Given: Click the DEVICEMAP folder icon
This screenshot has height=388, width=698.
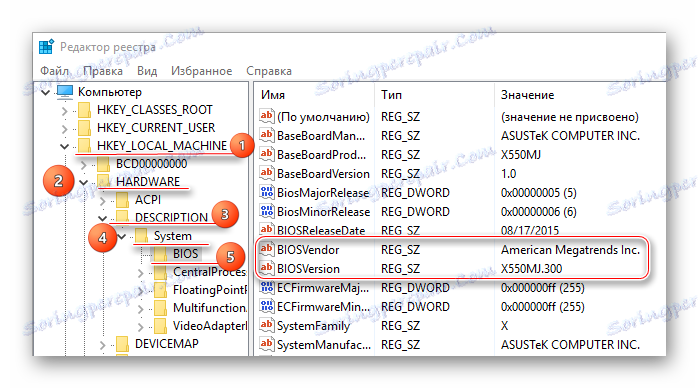Looking at the screenshot, I should click(122, 344).
